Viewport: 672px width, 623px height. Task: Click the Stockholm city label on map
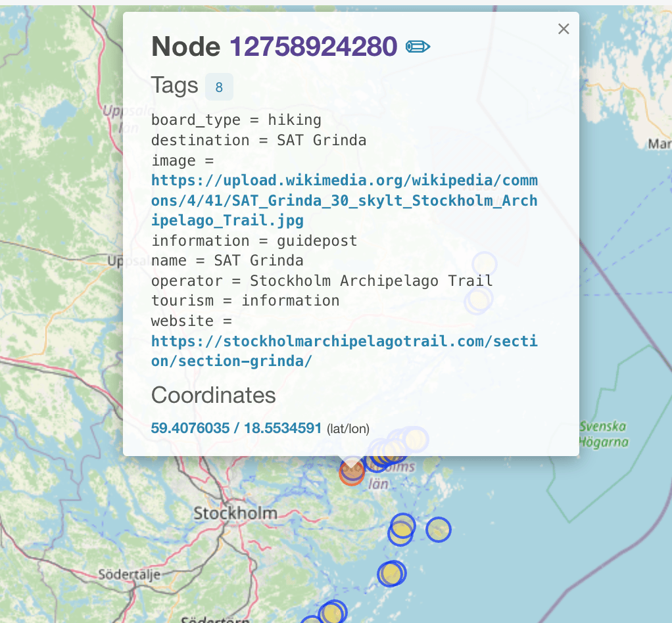pyautogui.click(x=235, y=513)
